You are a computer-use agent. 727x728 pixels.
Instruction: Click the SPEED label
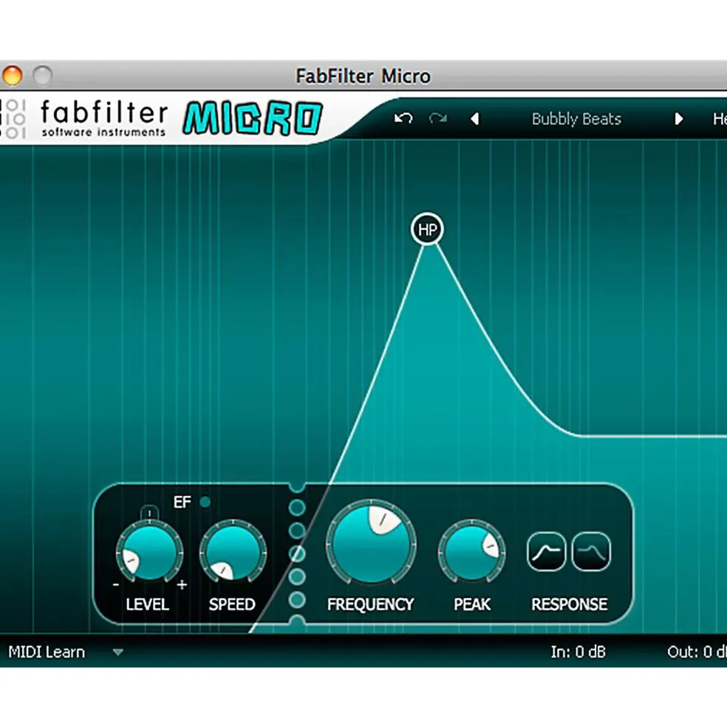(x=232, y=604)
